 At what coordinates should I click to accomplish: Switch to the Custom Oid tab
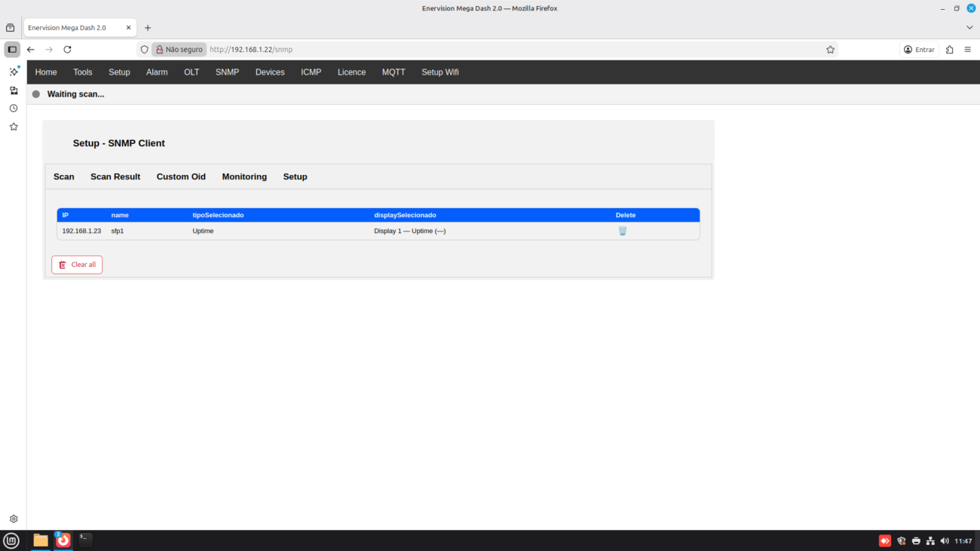181,176
